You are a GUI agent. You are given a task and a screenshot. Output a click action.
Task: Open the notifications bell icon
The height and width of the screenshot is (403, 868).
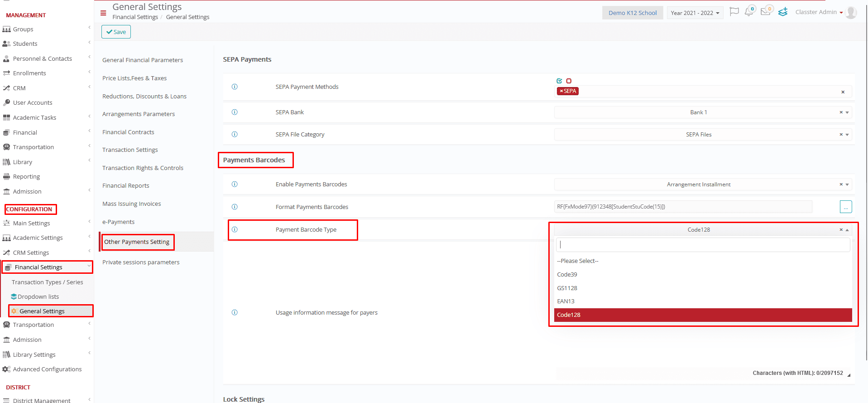coord(749,12)
